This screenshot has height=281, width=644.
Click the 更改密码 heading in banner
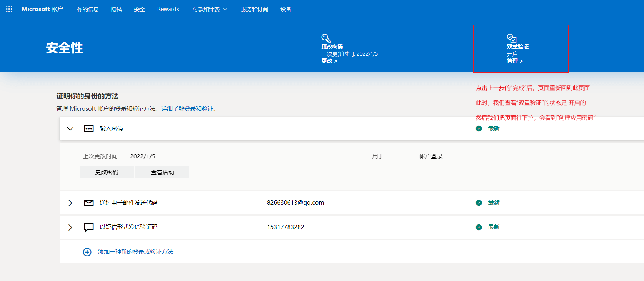pos(332,47)
